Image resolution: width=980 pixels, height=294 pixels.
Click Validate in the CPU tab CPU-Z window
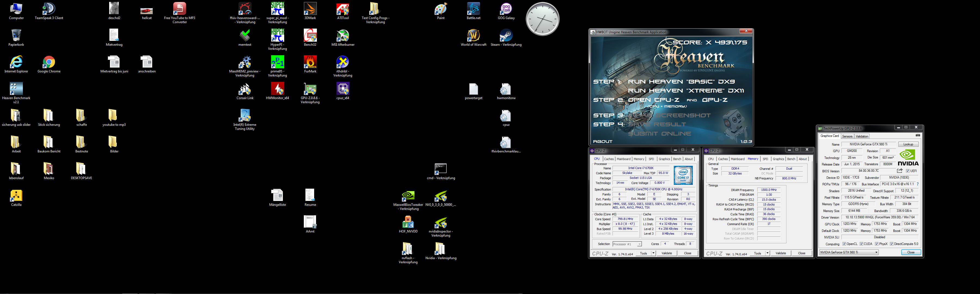pyautogui.click(x=666, y=253)
